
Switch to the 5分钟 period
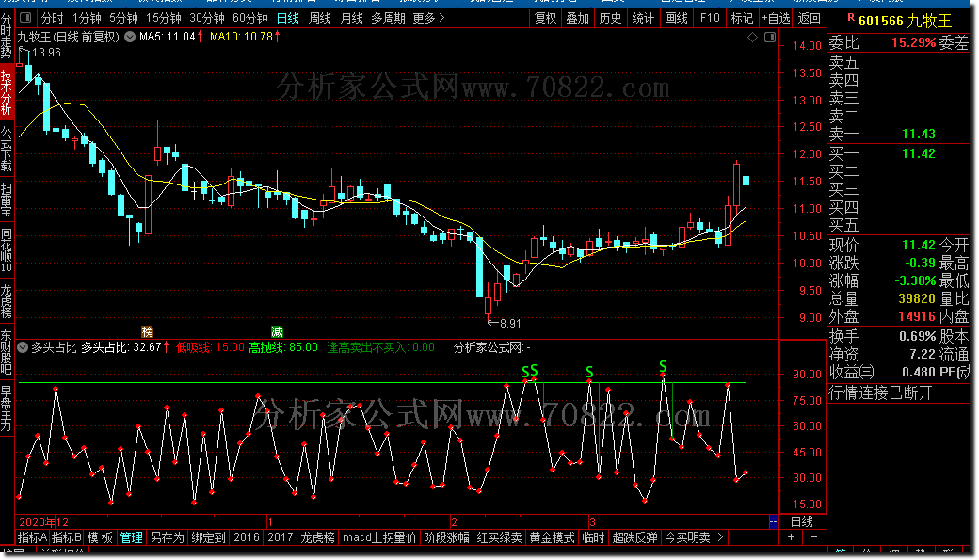point(123,18)
